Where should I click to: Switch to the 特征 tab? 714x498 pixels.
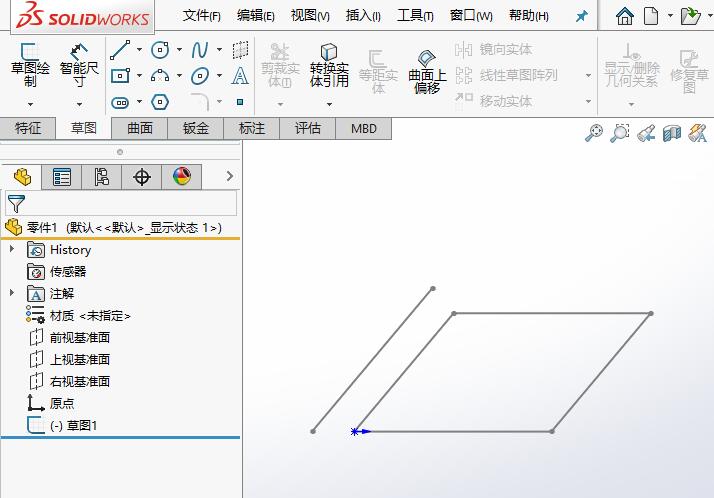point(28,128)
